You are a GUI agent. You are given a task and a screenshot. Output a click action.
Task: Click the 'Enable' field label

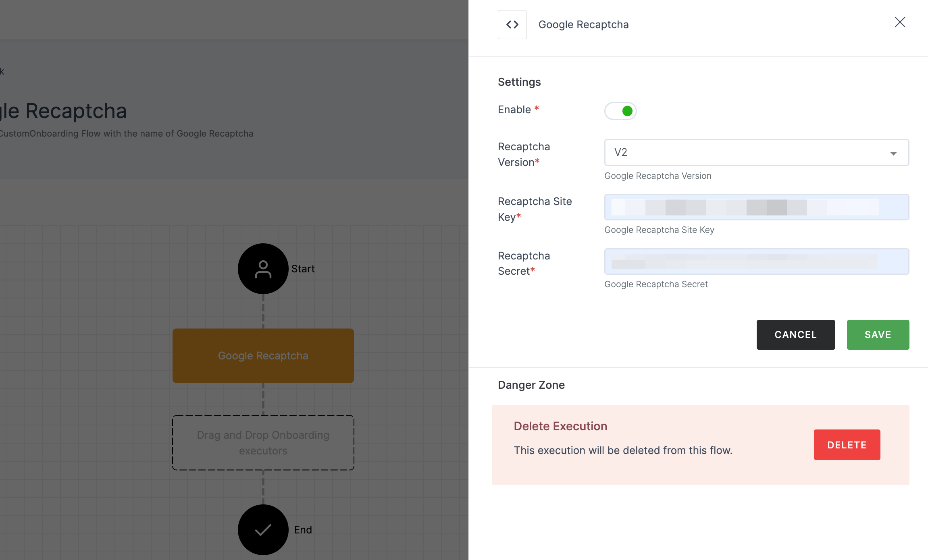514,110
